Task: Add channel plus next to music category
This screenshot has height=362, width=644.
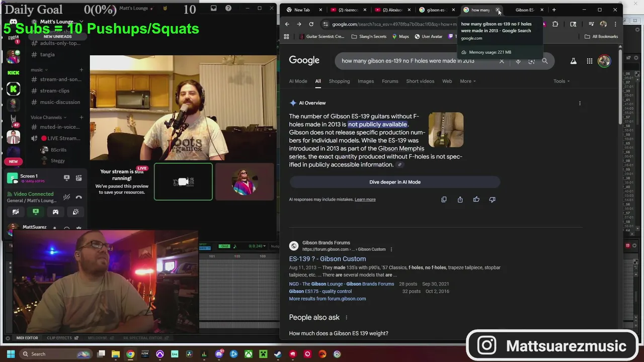Action: click(81, 70)
